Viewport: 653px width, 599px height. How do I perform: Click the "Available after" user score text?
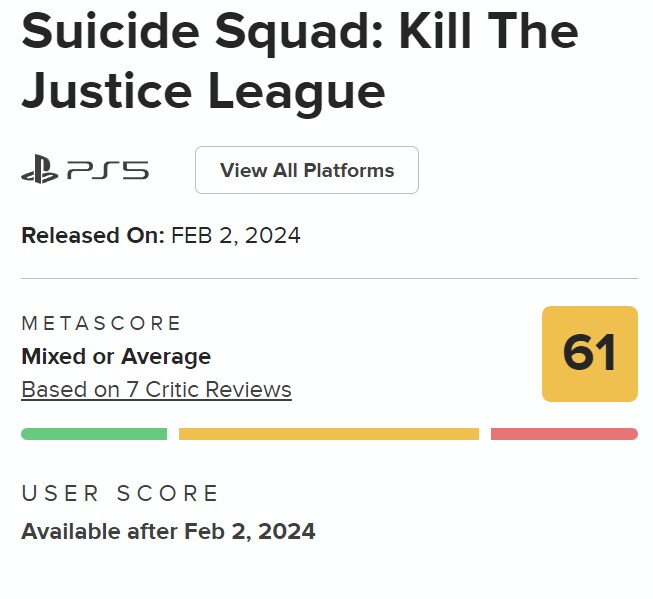(x=100, y=531)
